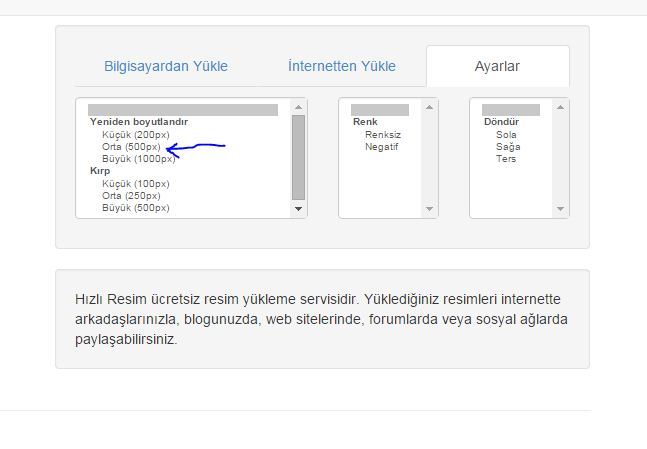Pick the Ters rotate option

506,158
